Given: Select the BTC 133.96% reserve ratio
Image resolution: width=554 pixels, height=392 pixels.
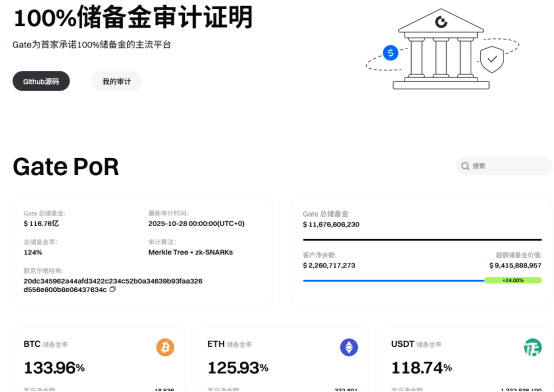Looking at the screenshot, I should point(54,368).
